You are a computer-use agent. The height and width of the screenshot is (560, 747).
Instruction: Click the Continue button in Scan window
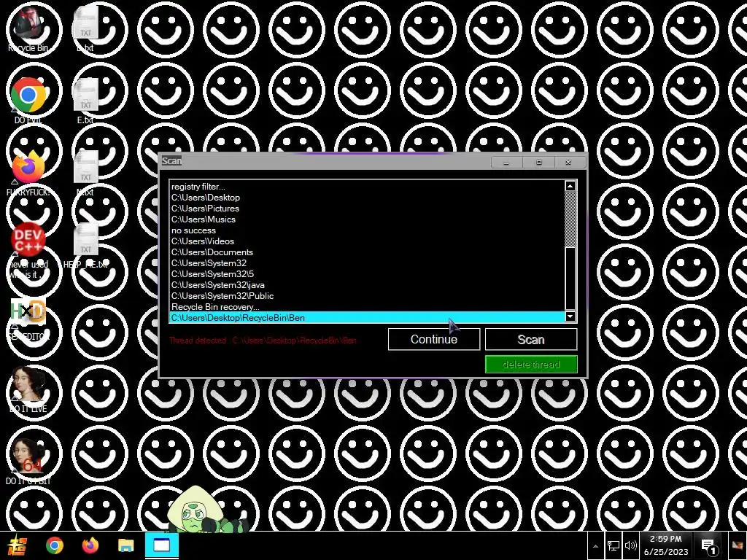point(434,339)
